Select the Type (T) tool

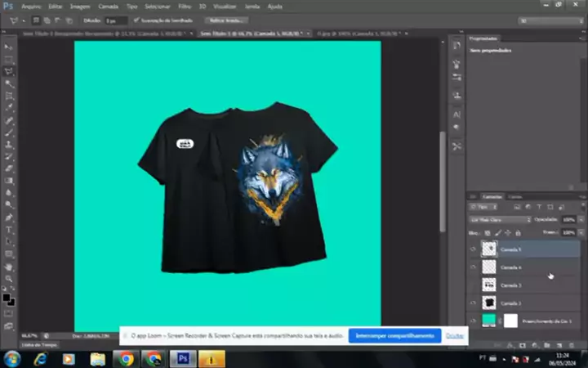(9, 231)
